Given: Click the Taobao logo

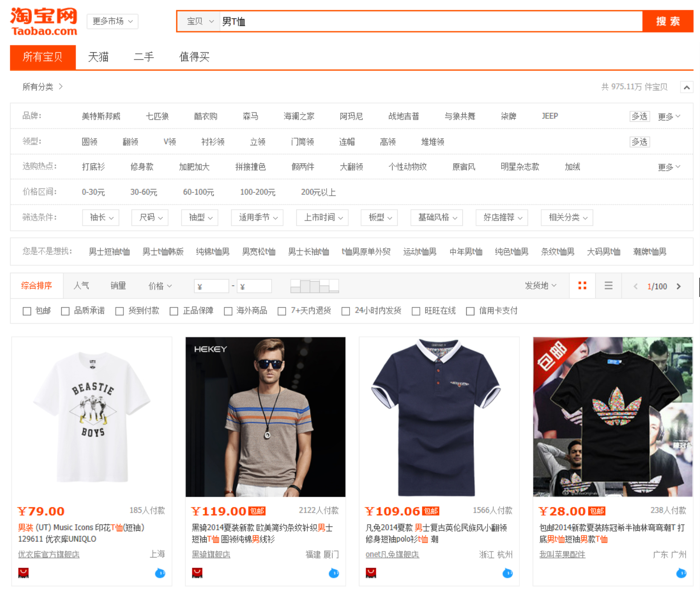Looking at the screenshot, I should 44,21.
